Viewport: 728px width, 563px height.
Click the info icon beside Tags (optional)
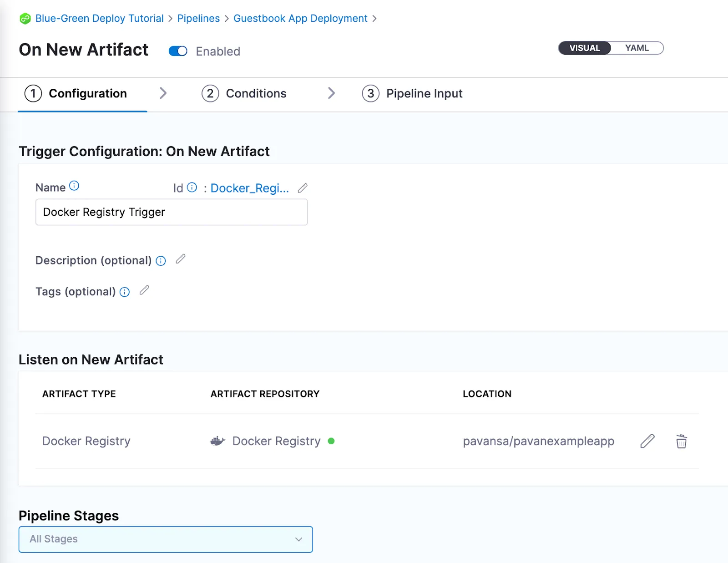click(124, 292)
